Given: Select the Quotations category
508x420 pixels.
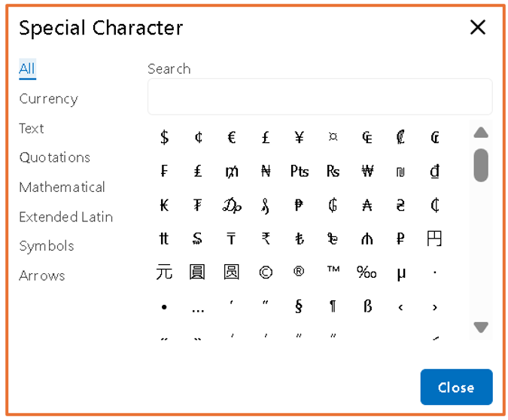Looking at the screenshot, I should pos(55,157).
